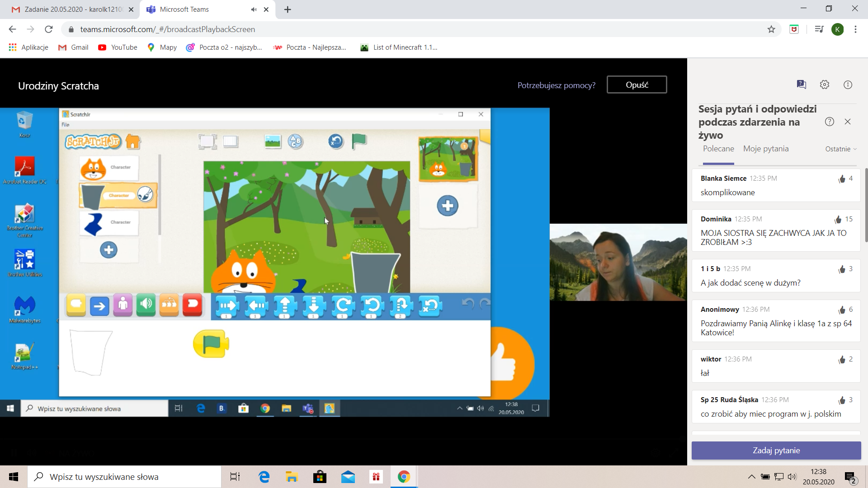Viewport: 868px width, 488px height.
Task: Bookmark this page with the star icon
Action: click(x=771, y=29)
